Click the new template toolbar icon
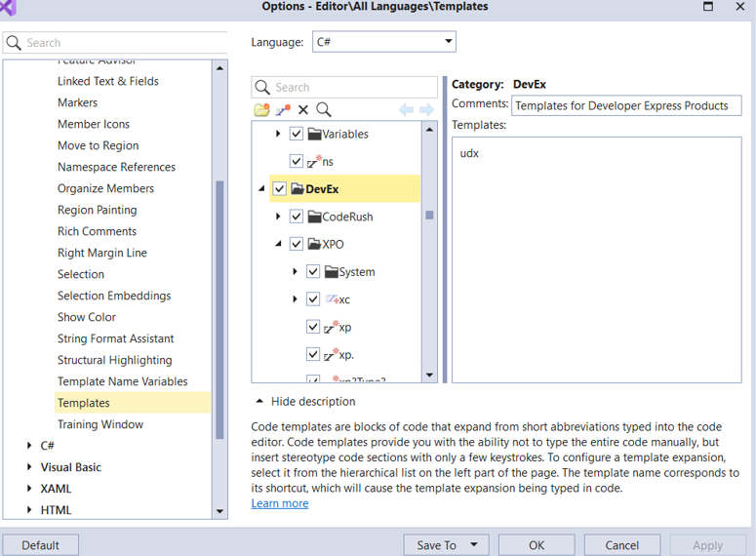The image size is (756, 556). point(283,110)
